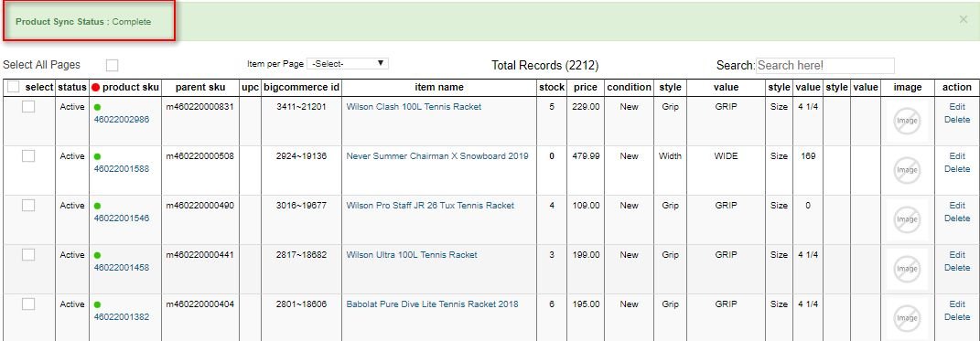Image resolution: width=980 pixels, height=341 pixels.
Task: Delete the Wilson Pro Staff JR row
Action: point(957,218)
